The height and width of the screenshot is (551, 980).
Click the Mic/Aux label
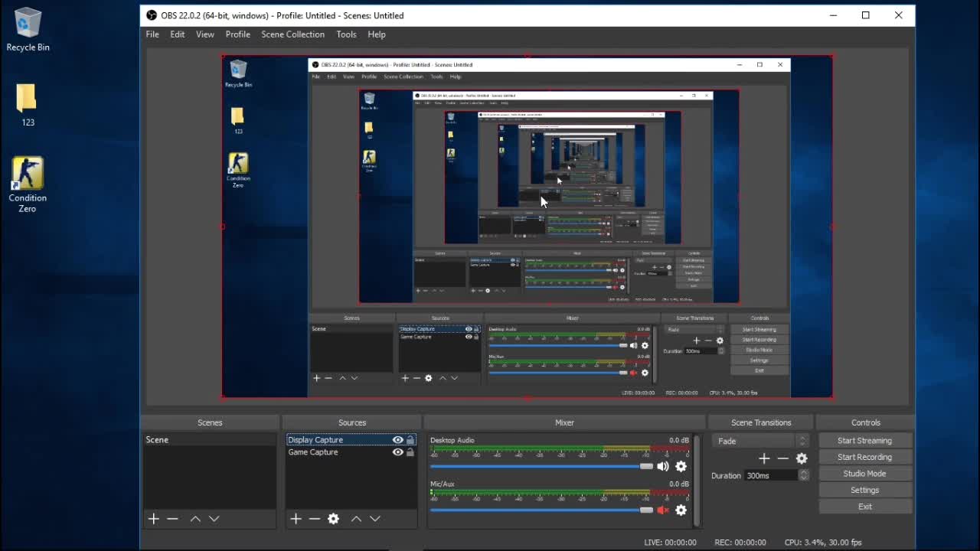point(443,484)
